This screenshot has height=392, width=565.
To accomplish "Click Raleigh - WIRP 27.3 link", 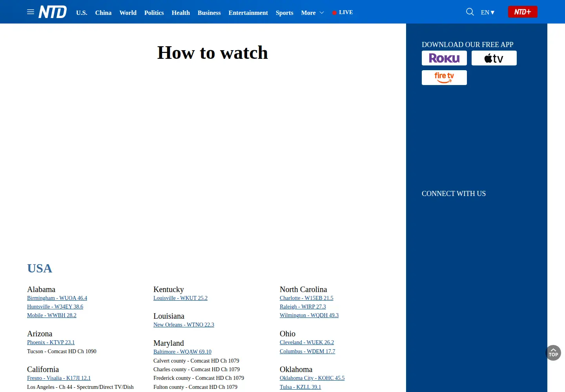I will click(x=303, y=307).
